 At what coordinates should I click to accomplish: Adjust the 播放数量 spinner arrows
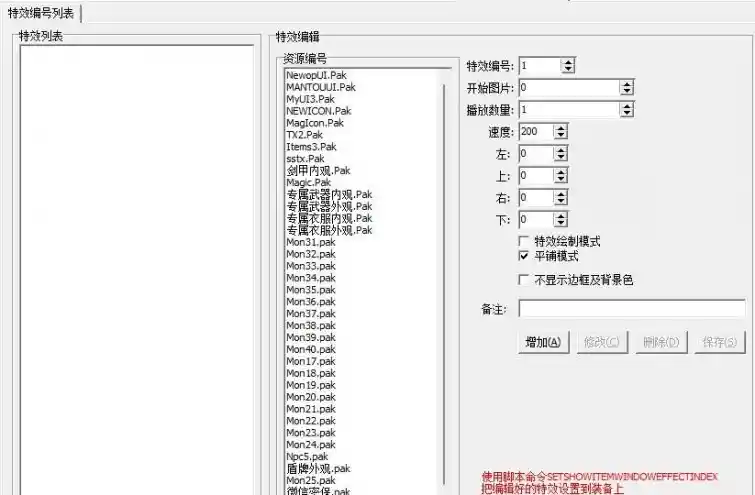626,110
